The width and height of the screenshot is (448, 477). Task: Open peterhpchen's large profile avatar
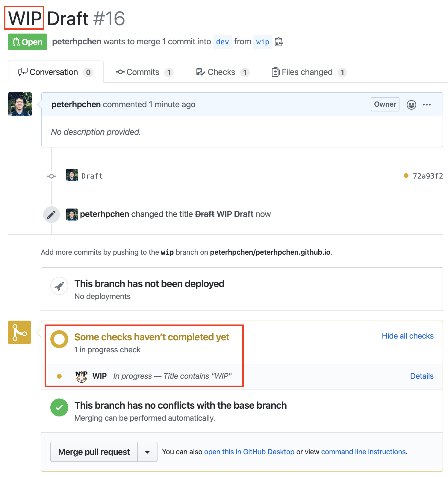20,104
